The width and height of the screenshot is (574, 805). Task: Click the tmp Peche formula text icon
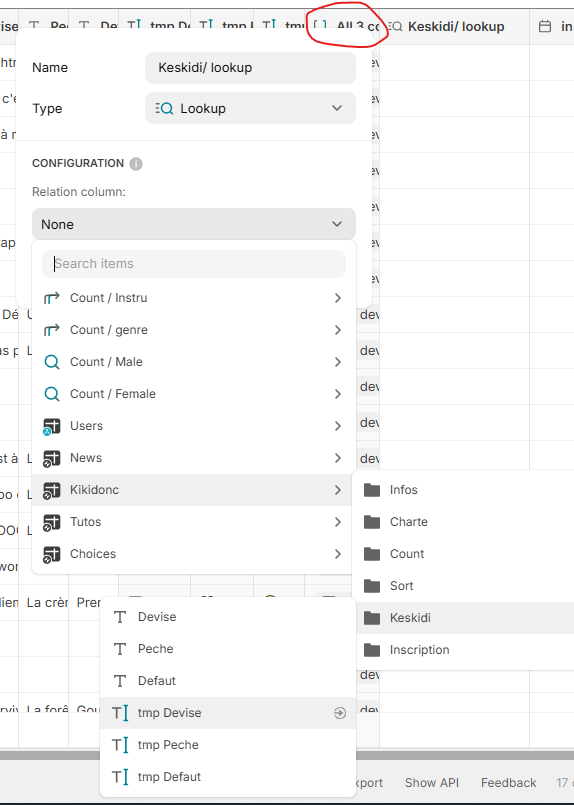[120, 745]
